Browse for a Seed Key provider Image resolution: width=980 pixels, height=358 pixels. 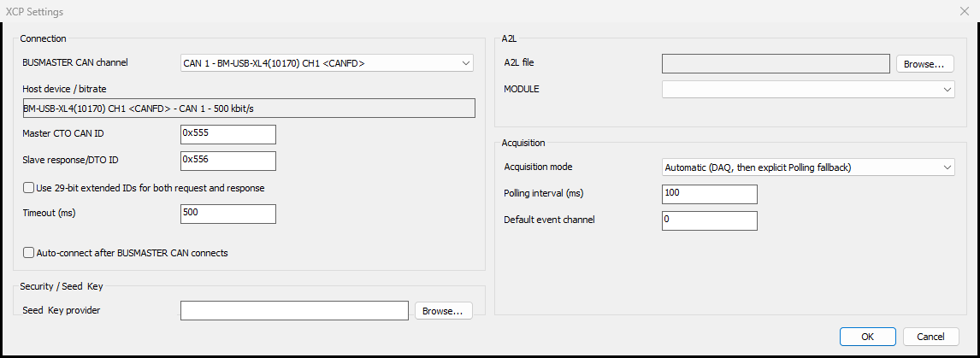click(x=444, y=310)
